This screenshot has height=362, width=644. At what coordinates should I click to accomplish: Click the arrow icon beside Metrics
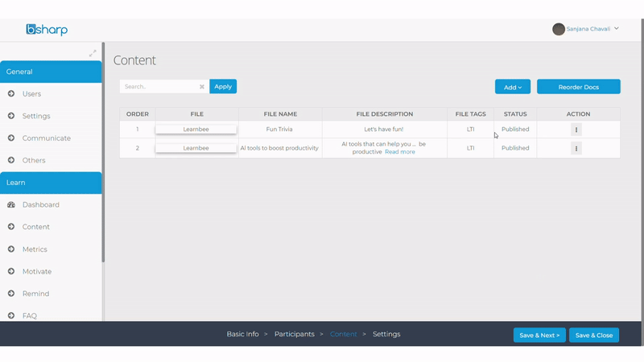point(11,249)
